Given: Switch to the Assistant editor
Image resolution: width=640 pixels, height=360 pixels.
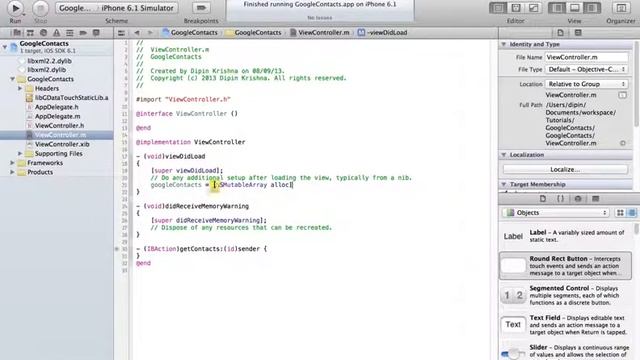Looking at the screenshot, I should point(516,8).
